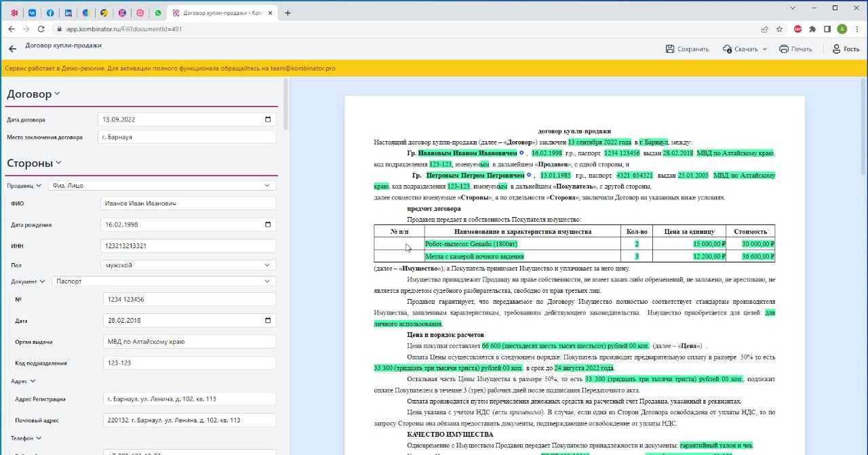Viewport: 868px width, 455px height.
Task: Collapse the Договор section chevron
Action: tap(57, 94)
